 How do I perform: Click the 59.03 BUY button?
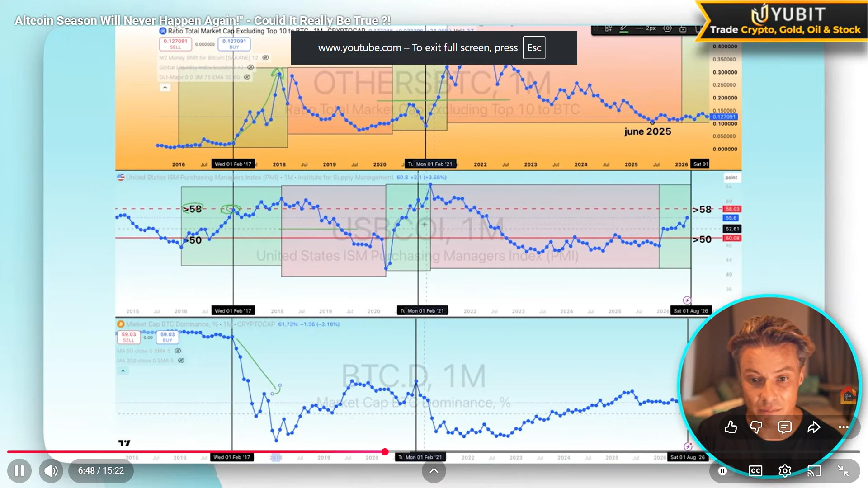(167, 337)
